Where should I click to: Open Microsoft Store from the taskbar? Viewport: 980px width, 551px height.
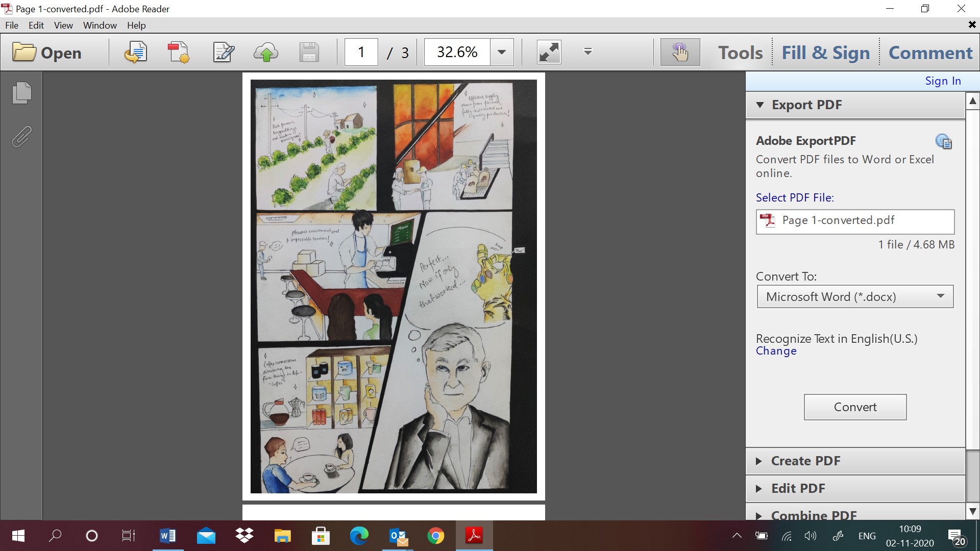(321, 536)
